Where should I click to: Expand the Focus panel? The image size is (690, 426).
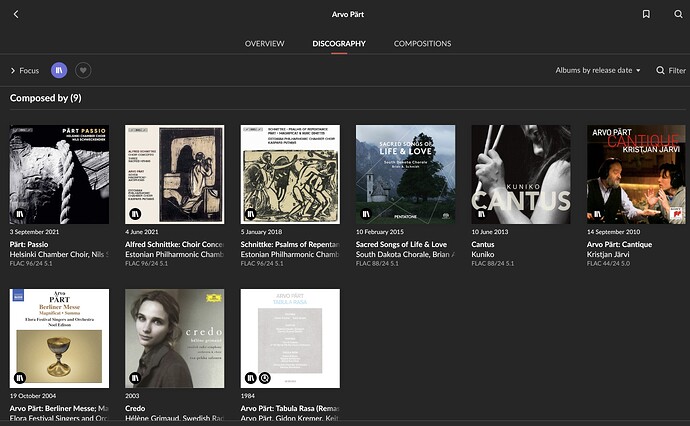click(x=24, y=71)
